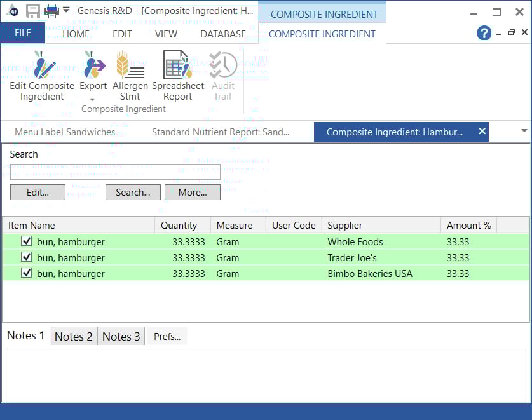Image resolution: width=532 pixels, height=420 pixels.
Task: Toggle checkbox for Trader Joe's hamburger bun
Action: click(x=27, y=257)
